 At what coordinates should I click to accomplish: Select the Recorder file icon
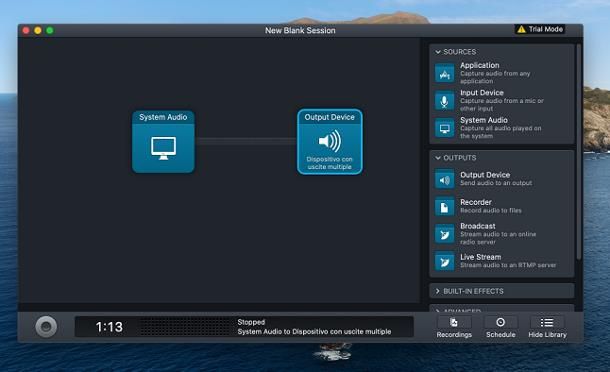[x=444, y=207]
